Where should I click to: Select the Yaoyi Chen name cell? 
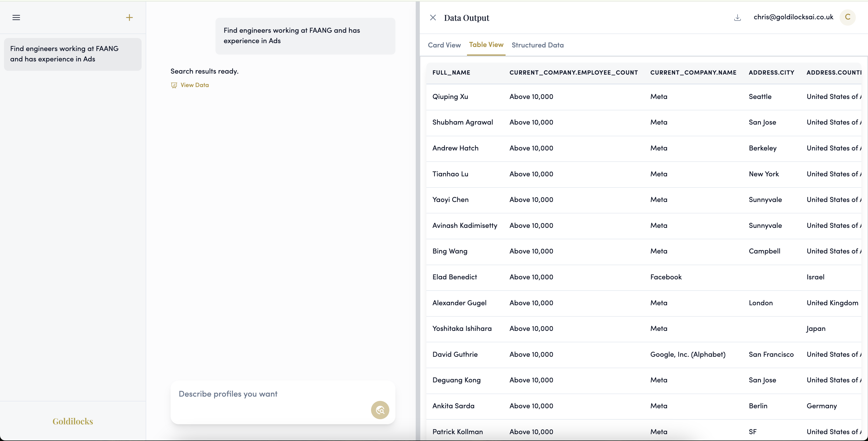(450, 200)
